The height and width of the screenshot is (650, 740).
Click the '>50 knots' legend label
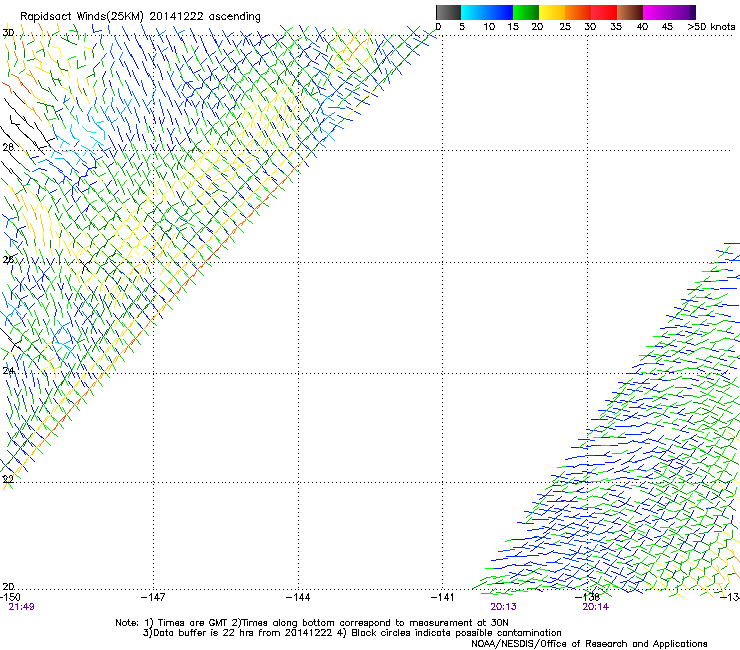click(x=711, y=27)
